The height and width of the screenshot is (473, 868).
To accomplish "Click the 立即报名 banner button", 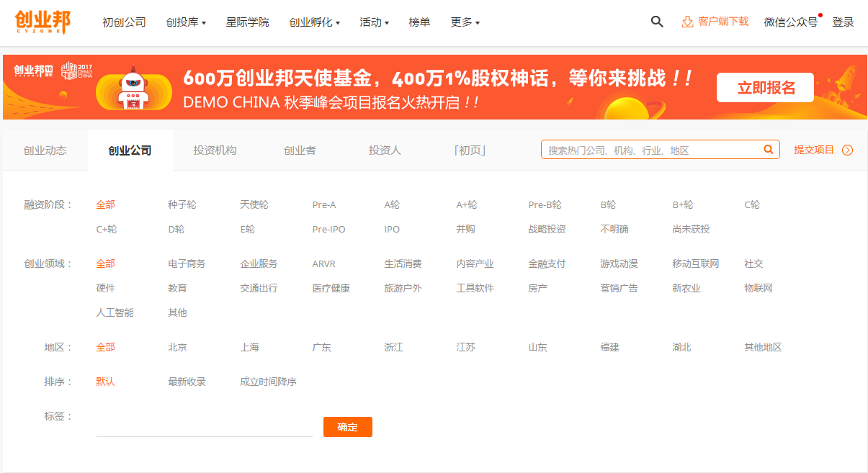I will 765,88.
